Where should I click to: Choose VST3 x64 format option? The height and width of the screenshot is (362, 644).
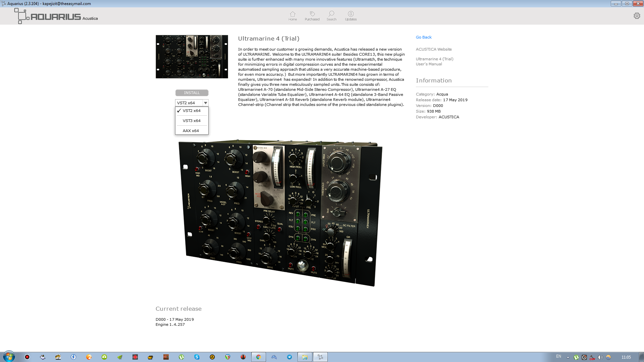(x=192, y=121)
